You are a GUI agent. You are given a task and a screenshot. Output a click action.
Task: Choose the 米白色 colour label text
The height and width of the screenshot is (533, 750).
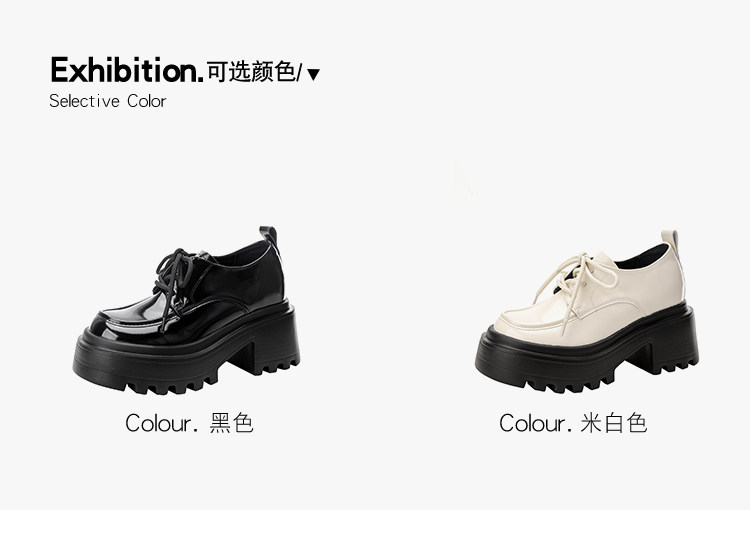point(614,423)
